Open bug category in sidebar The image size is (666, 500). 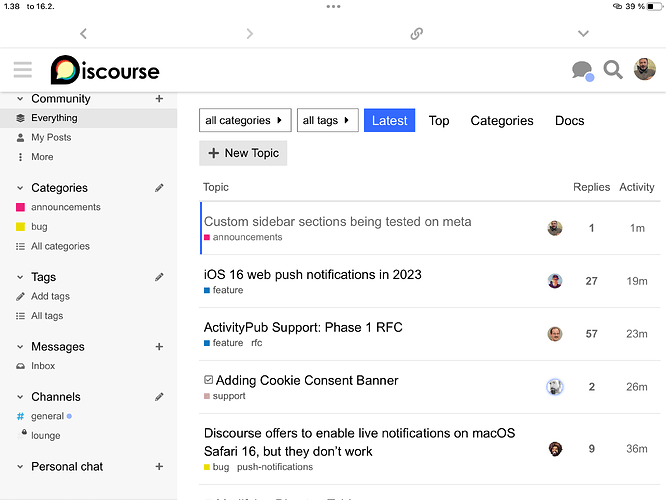click(39, 227)
